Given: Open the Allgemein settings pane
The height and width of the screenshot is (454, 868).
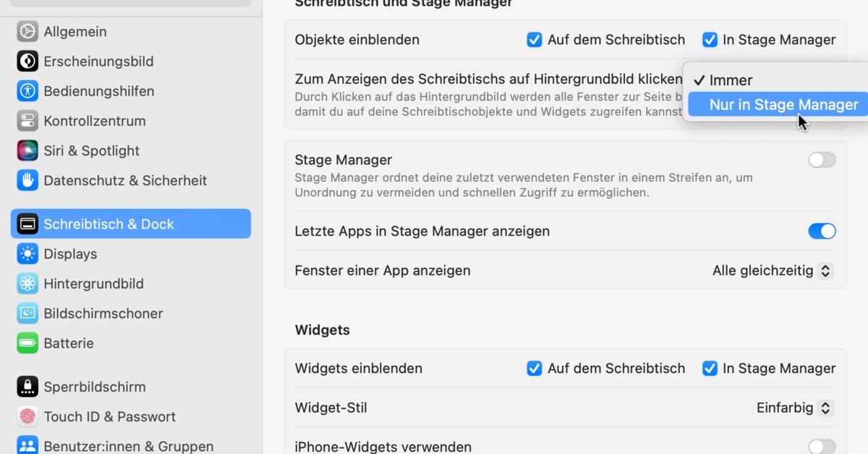Looking at the screenshot, I should [x=72, y=31].
